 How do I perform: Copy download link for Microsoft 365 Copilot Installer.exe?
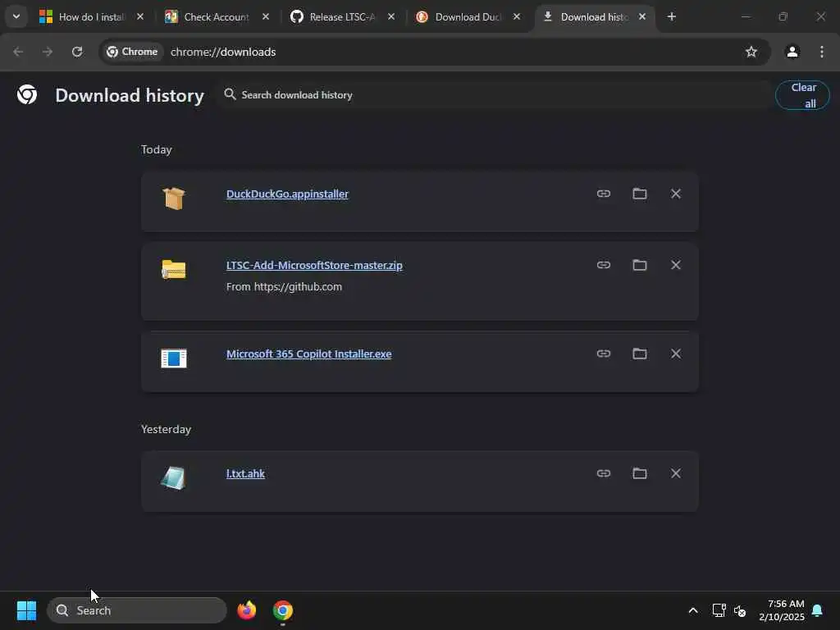[x=604, y=354]
